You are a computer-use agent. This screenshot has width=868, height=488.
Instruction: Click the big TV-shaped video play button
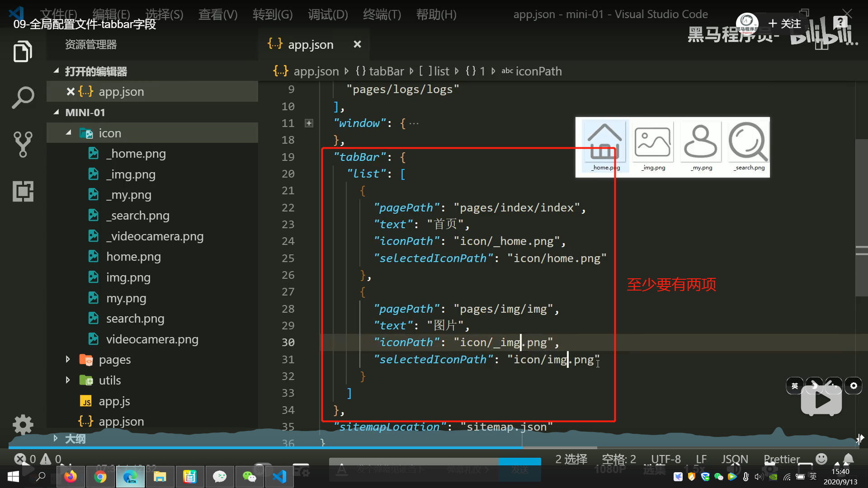point(821,400)
